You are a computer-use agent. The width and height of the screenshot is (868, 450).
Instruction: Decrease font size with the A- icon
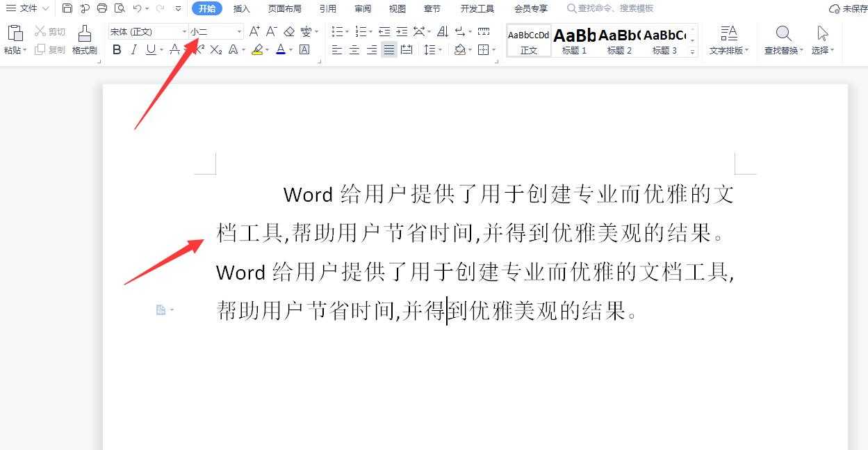[272, 31]
